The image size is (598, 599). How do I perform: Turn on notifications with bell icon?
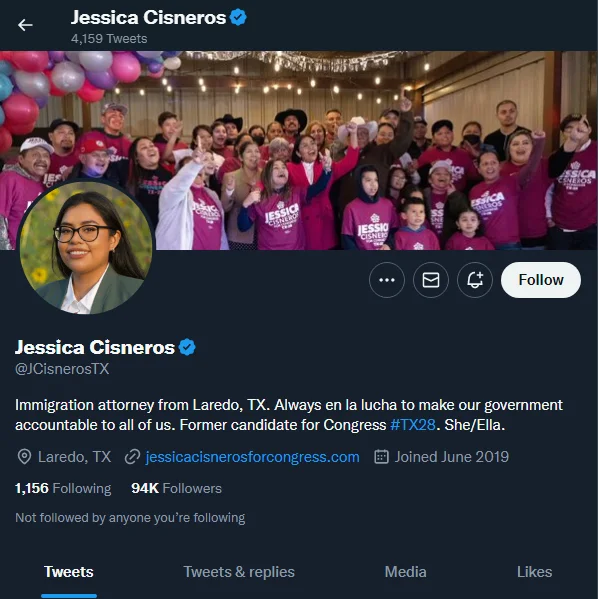(x=475, y=280)
